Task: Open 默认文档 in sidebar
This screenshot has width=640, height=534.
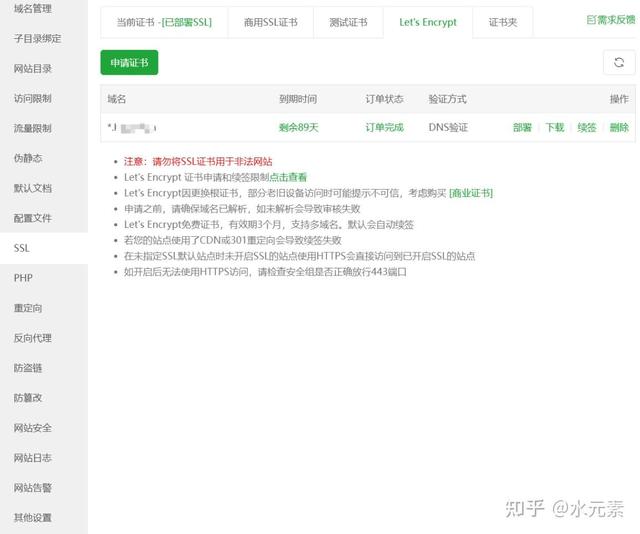Action: [33, 188]
